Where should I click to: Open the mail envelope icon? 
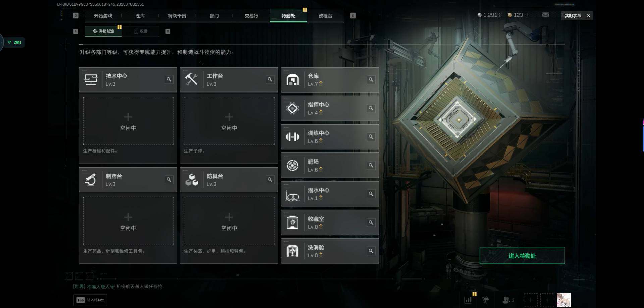click(545, 15)
